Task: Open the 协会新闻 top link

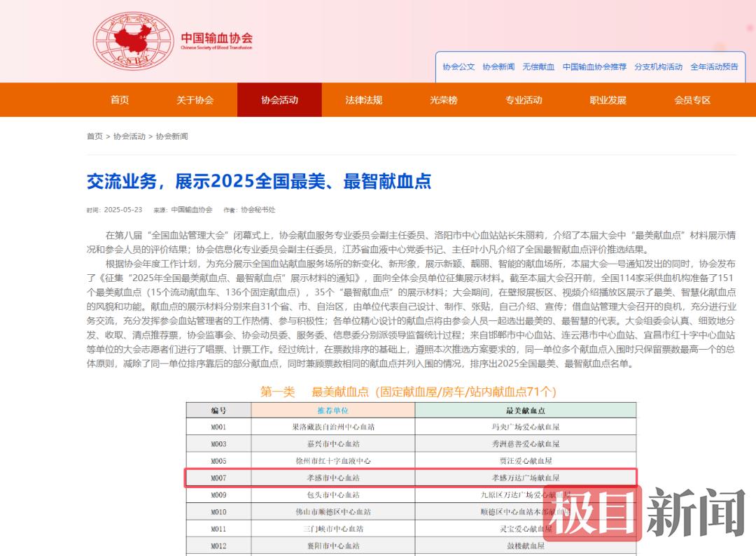Action: coord(498,67)
